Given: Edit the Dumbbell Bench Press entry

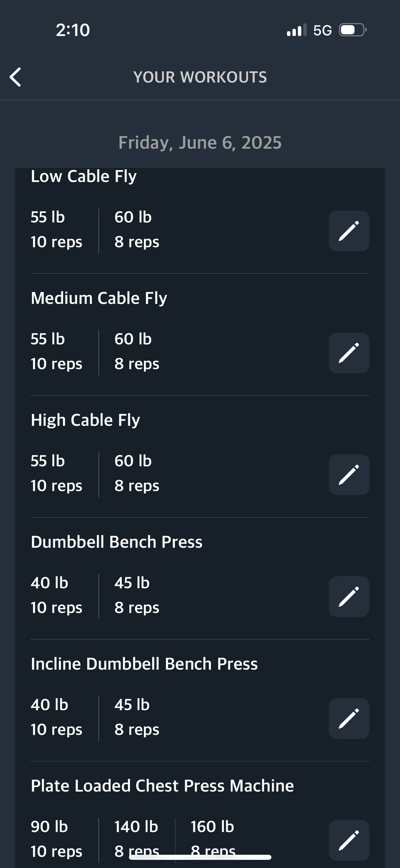Looking at the screenshot, I should pyautogui.click(x=349, y=597).
